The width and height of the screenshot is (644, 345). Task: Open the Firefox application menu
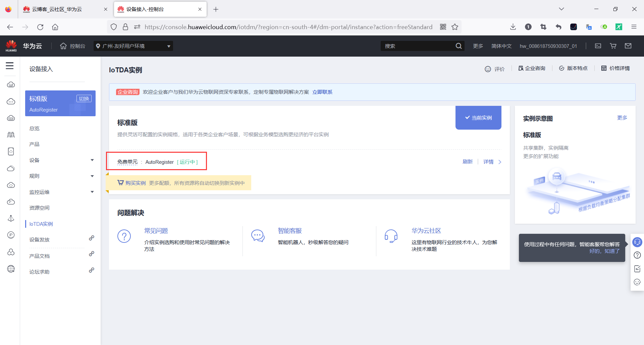[634, 27]
